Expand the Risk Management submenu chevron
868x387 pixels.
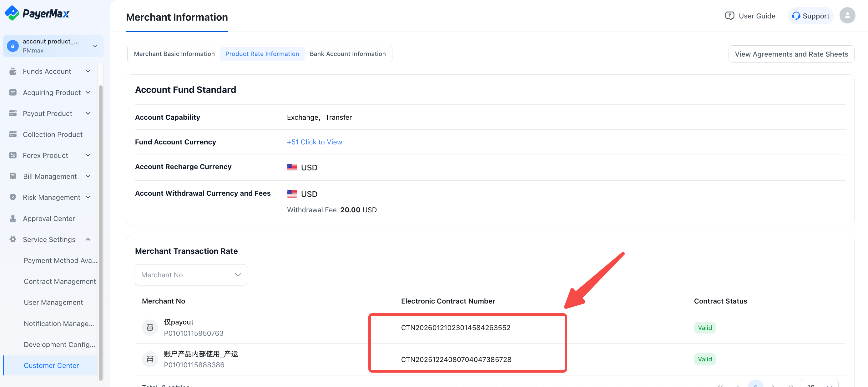pos(88,197)
